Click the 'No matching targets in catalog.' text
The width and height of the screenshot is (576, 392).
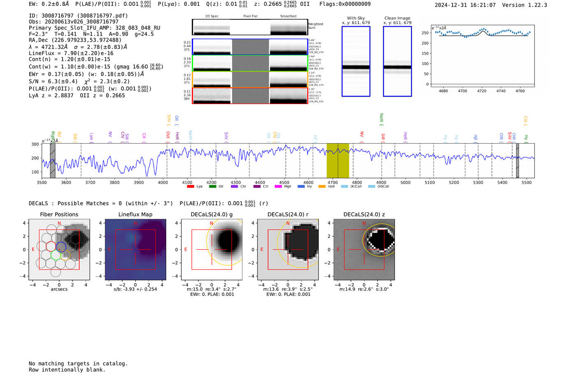(x=78, y=364)
